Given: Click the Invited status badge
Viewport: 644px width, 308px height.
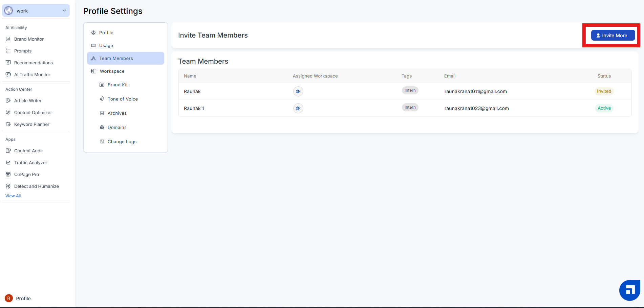Looking at the screenshot, I should pyautogui.click(x=604, y=91).
